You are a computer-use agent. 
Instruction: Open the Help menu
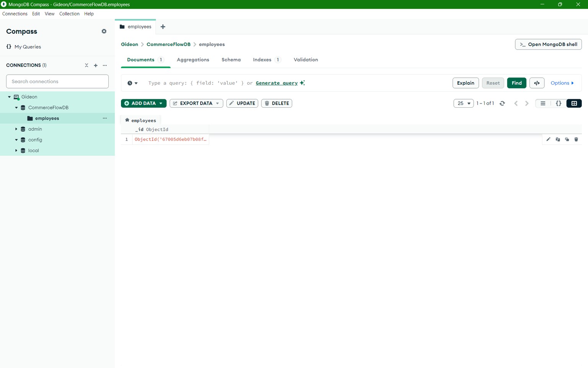pos(89,14)
